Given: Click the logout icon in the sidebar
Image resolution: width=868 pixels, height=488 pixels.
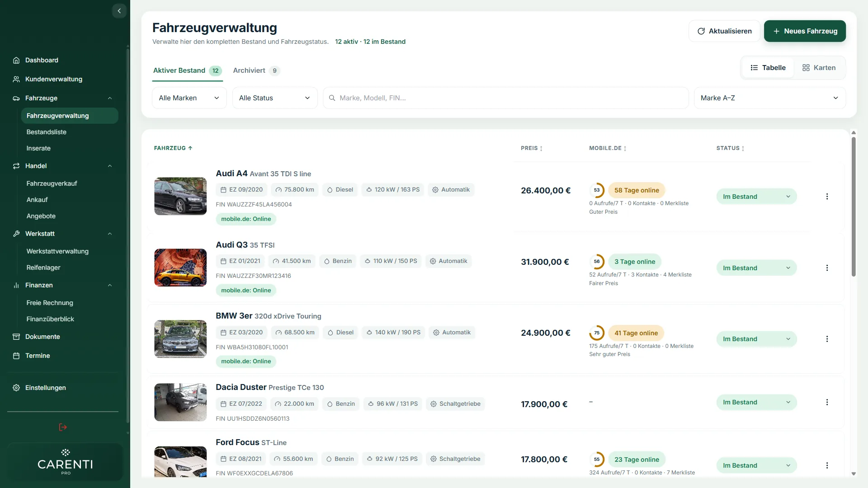Looking at the screenshot, I should click(63, 427).
